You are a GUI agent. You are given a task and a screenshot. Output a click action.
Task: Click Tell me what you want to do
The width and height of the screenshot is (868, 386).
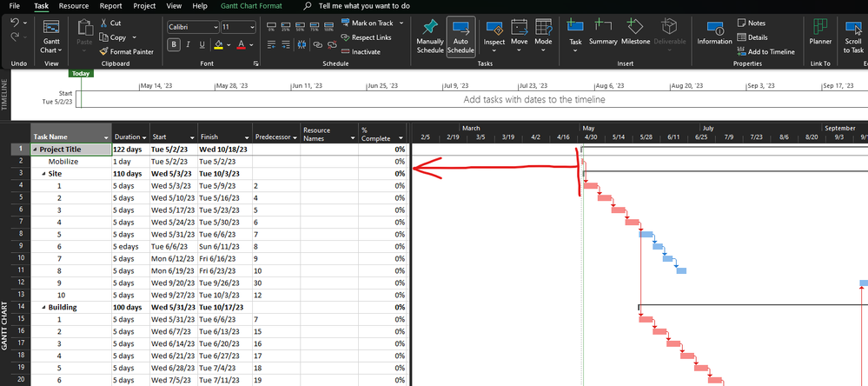365,6
